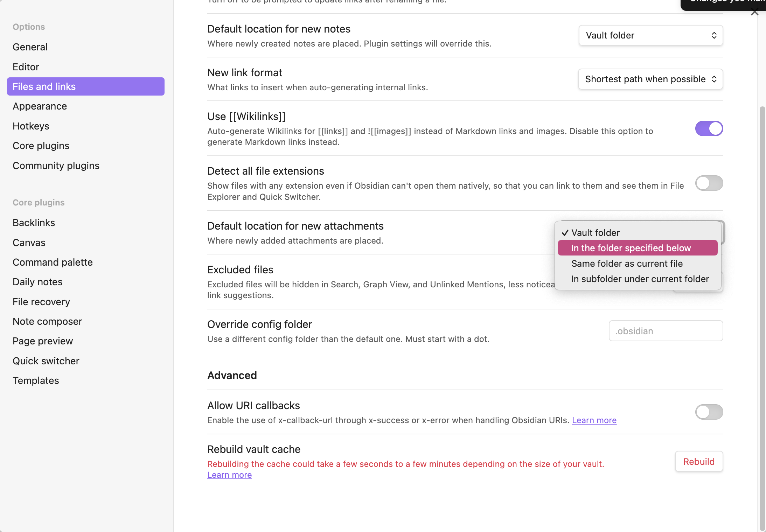The image size is (766, 532).
Task: Open the New link format dropdown
Action: [x=650, y=79]
